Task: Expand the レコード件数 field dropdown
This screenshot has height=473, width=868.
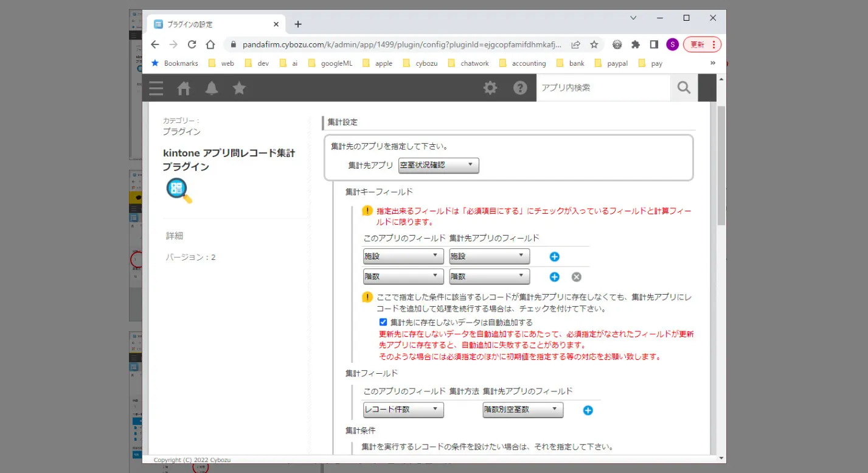Action: [x=403, y=410]
